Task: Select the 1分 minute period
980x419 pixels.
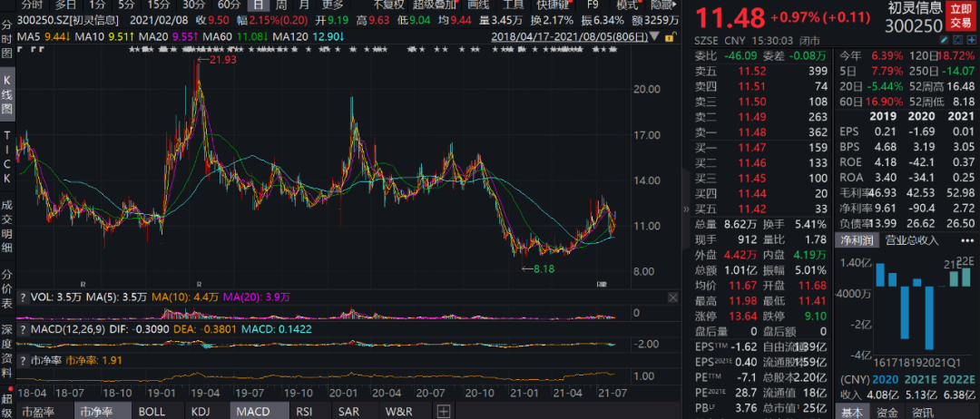Action: click(x=97, y=5)
